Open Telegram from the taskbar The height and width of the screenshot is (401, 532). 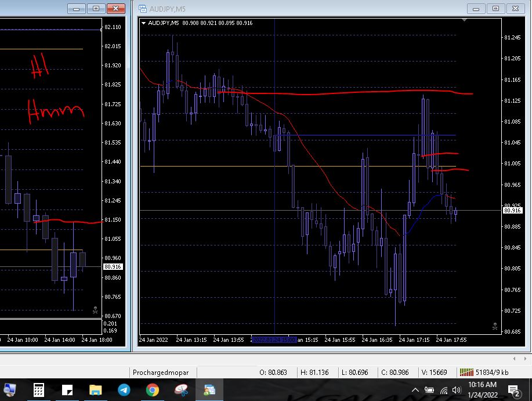(x=124, y=390)
